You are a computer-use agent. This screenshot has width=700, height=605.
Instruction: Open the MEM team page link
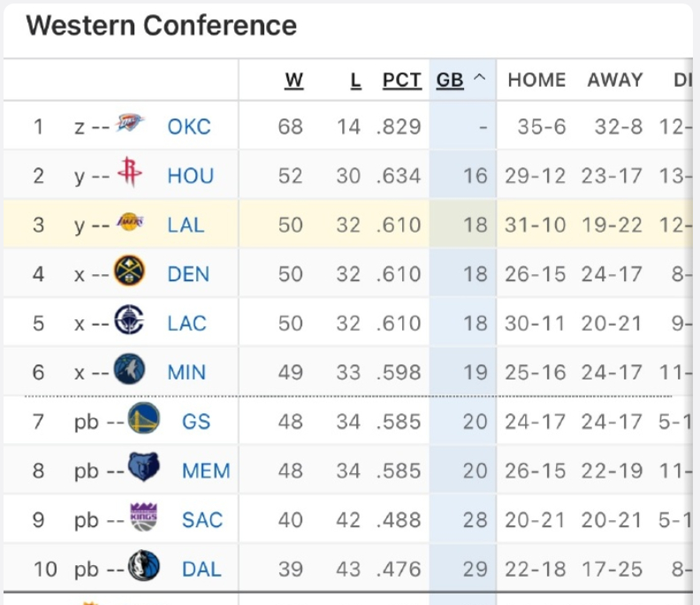pyautogui.click(x=206, y=470)
